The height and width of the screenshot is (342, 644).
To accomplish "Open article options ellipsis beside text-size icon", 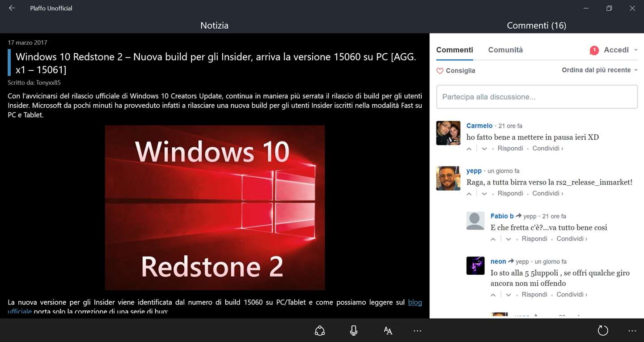I will click(417, 331).
